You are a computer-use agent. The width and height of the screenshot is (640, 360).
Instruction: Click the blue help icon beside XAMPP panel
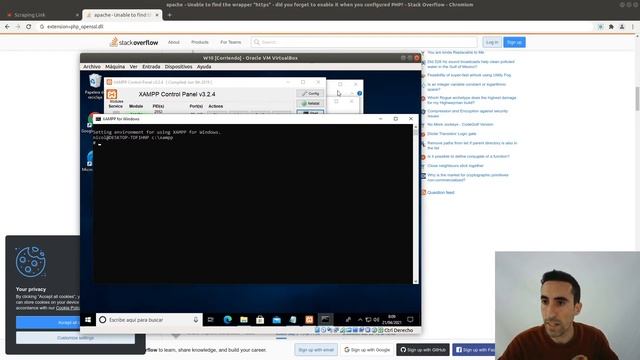click(x=359, y=93)
